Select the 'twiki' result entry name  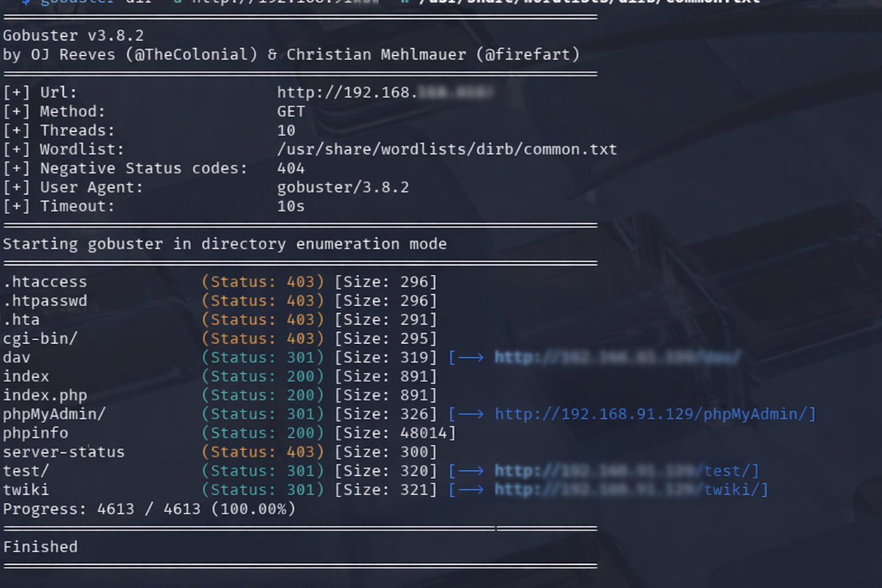click(x=26, y=490)
